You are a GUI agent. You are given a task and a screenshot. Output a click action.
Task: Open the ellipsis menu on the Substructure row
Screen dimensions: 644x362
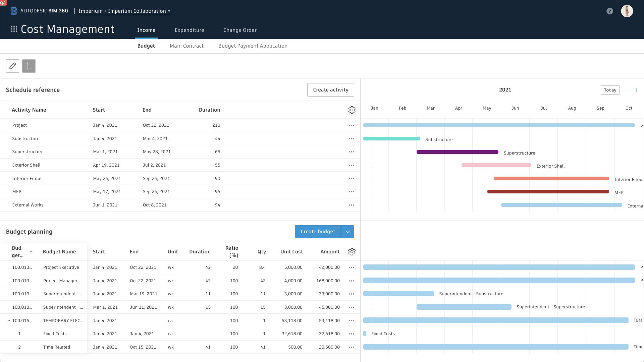point(352,138)
